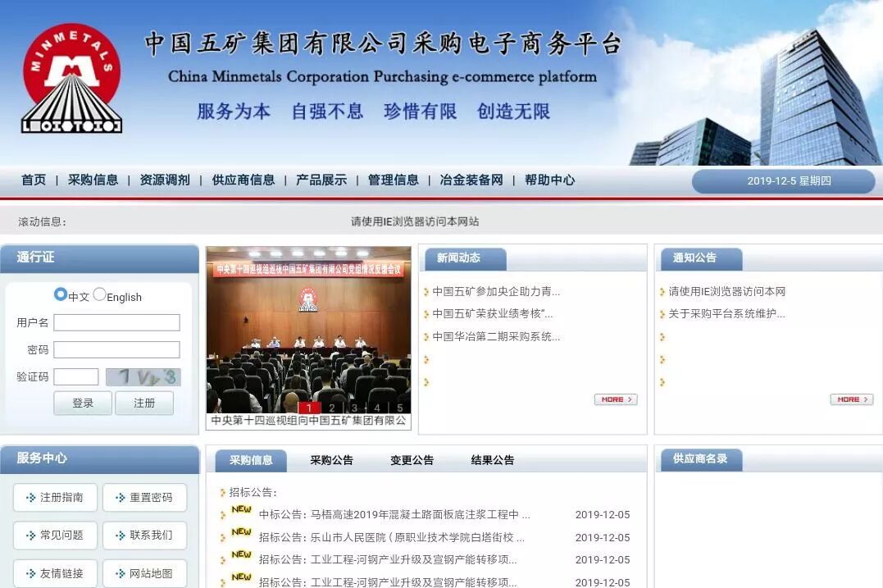Switch to the 结果公告 tab
Image resolution: width=883 pixels, height=588 pixels.
[x=493, y=460]
